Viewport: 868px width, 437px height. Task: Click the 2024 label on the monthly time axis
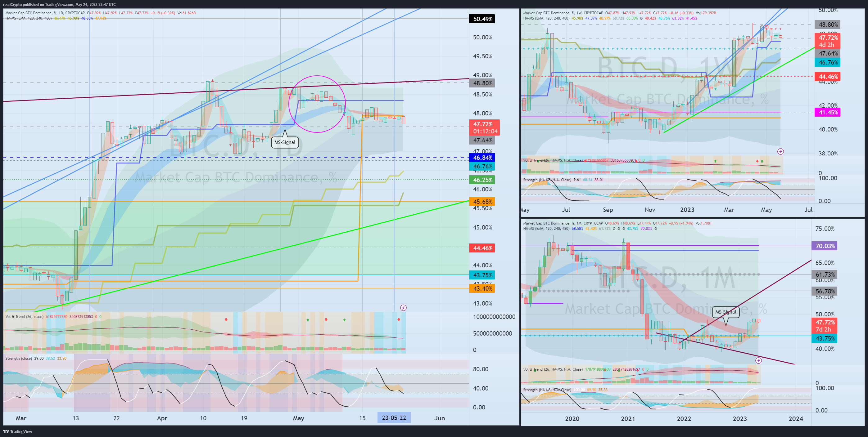796,419
